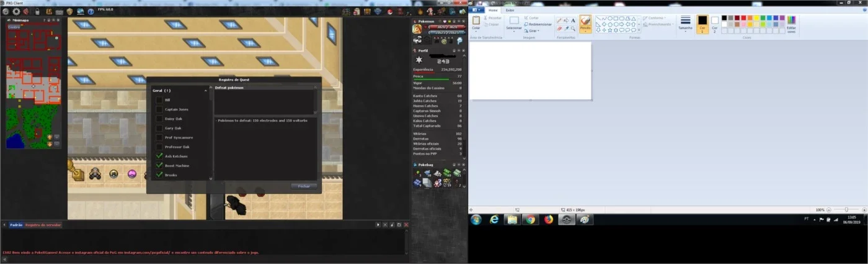Screen dimensions: 868x264
Task: Open the Girar rotate dropdown in Paint
Action: click(533, 30)
